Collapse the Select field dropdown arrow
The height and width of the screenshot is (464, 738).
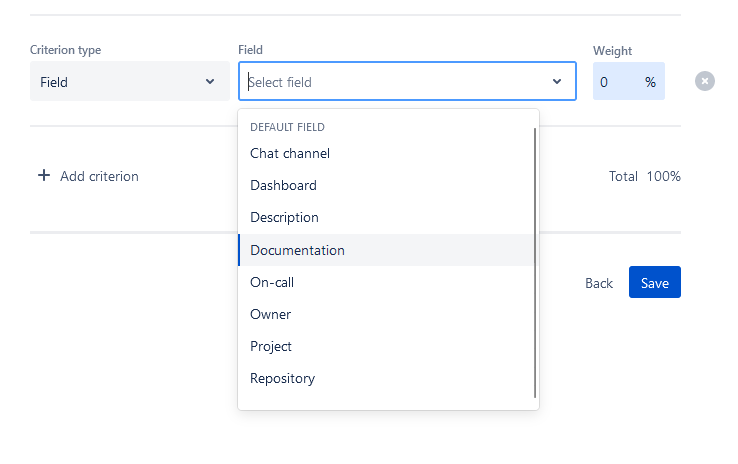tap(557, 82)
